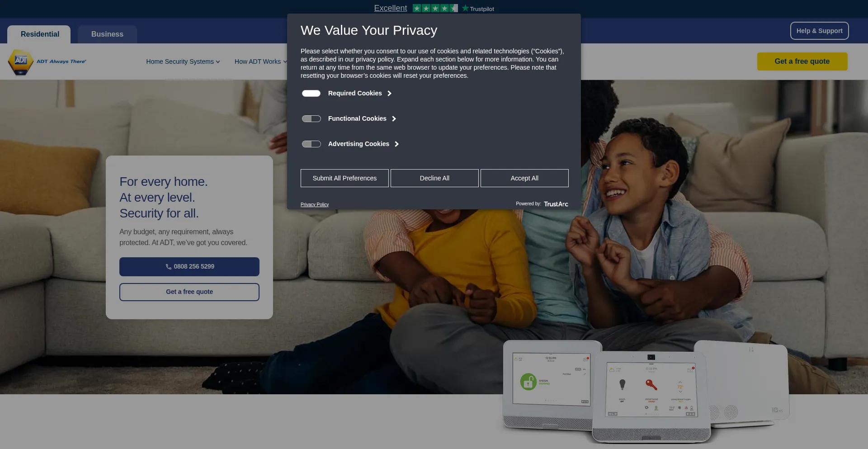Enable the Functional Cookies toggle
This screenshot has width=868, height=449.
point(311,118)
